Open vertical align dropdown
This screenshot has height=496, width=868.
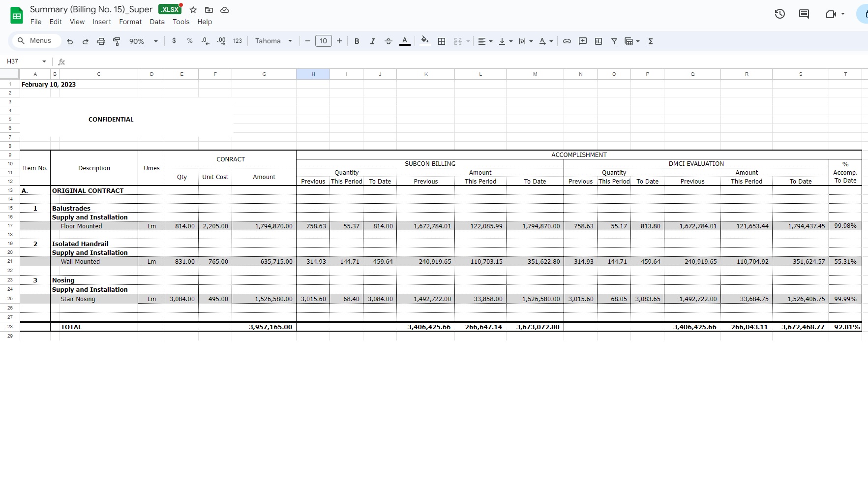click(506, 41)
